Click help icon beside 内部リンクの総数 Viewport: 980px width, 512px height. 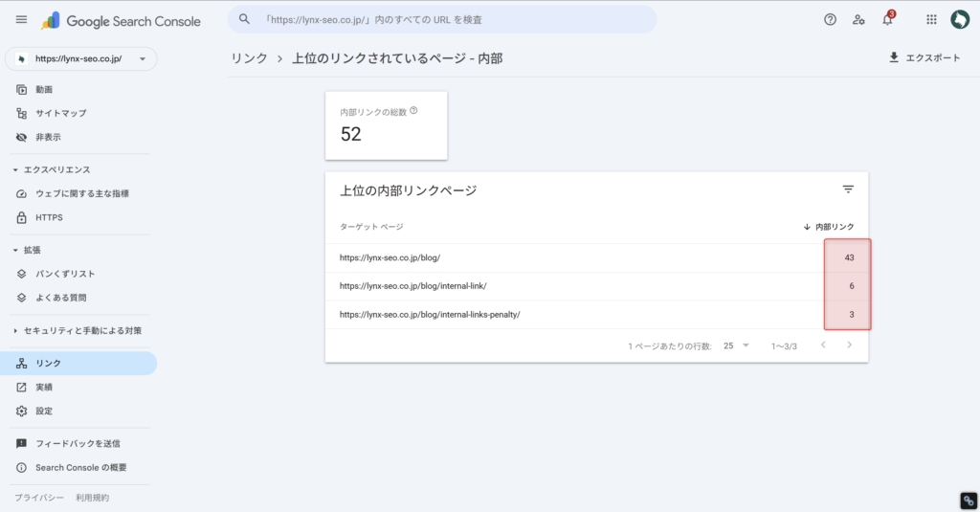tap(413, 111)
